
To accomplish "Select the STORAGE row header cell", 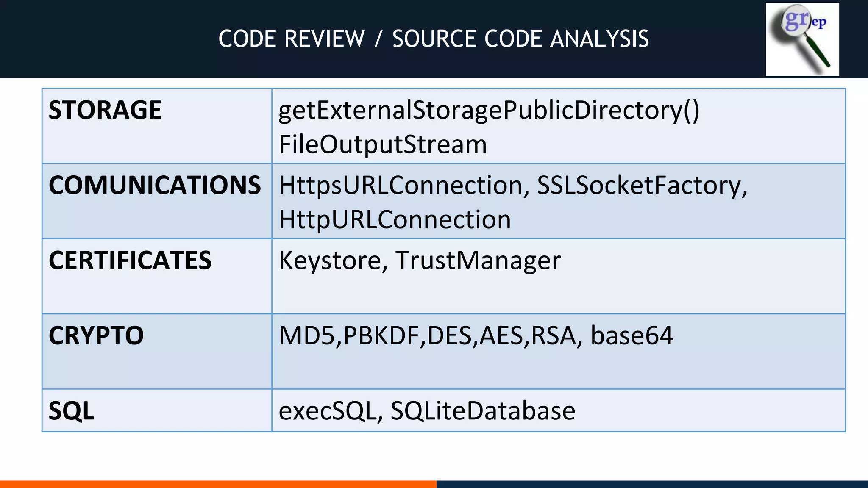I will (105, 110).
